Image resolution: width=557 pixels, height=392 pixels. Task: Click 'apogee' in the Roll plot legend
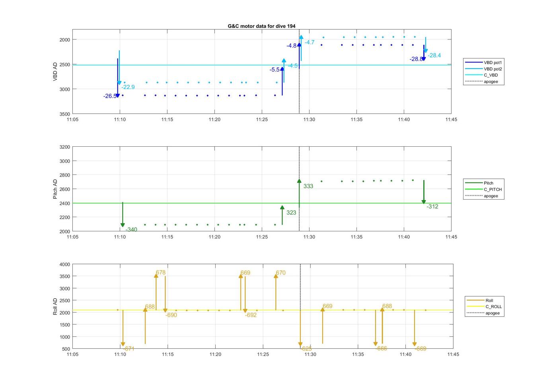(483, 313)
